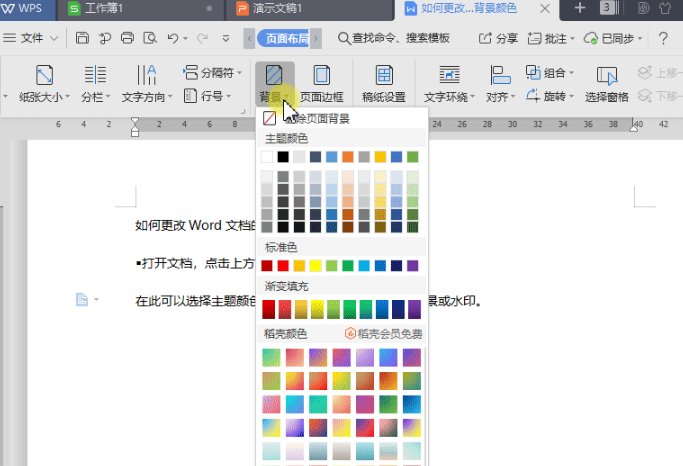The image size is (683, 466).
Task: Switch to the 演示文稿1 presentation tab
Action: [x=310, y=8]
